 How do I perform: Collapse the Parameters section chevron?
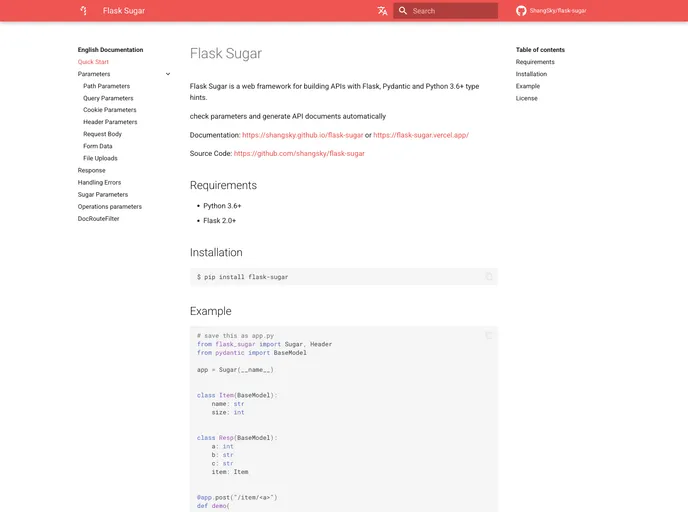click(168, 74)
